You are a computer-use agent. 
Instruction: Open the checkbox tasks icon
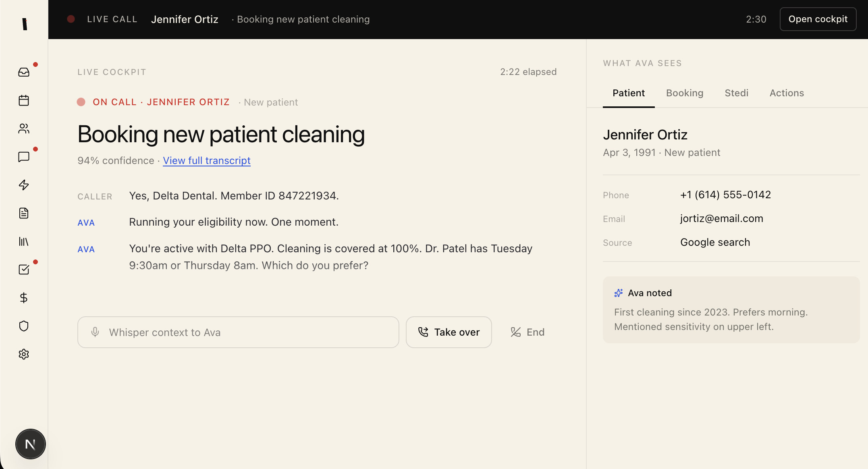coord(24,270)
